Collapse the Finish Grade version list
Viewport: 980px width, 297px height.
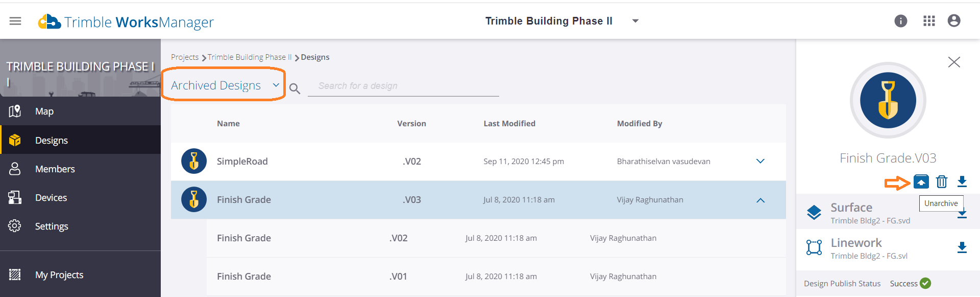point(760,200)
